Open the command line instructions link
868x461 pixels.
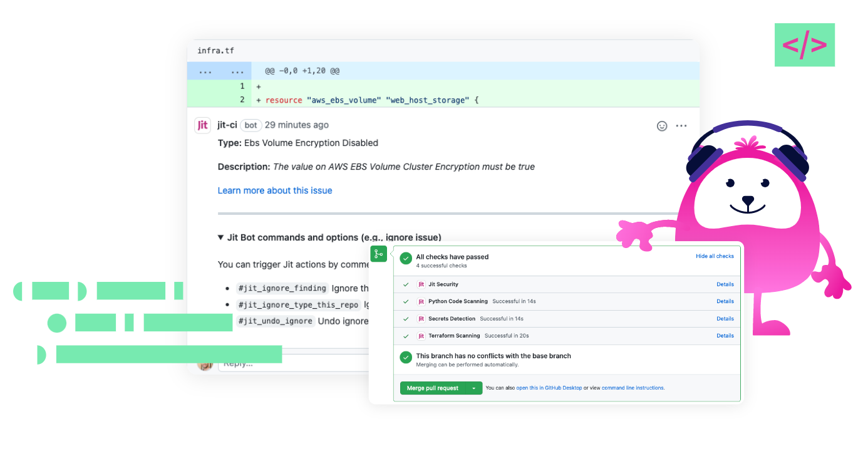(x=633, y=388)
